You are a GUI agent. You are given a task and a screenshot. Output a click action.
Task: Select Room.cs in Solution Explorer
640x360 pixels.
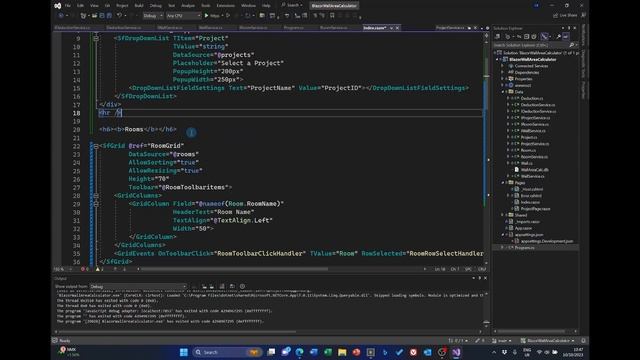(528, 150)
